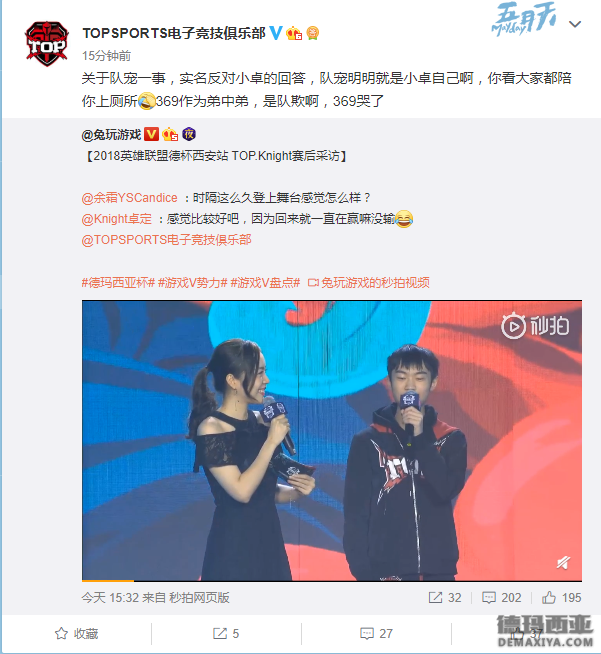Open original post comments icon 202
The width and height of the screenshot is (601, 654).
click(502, 598)
